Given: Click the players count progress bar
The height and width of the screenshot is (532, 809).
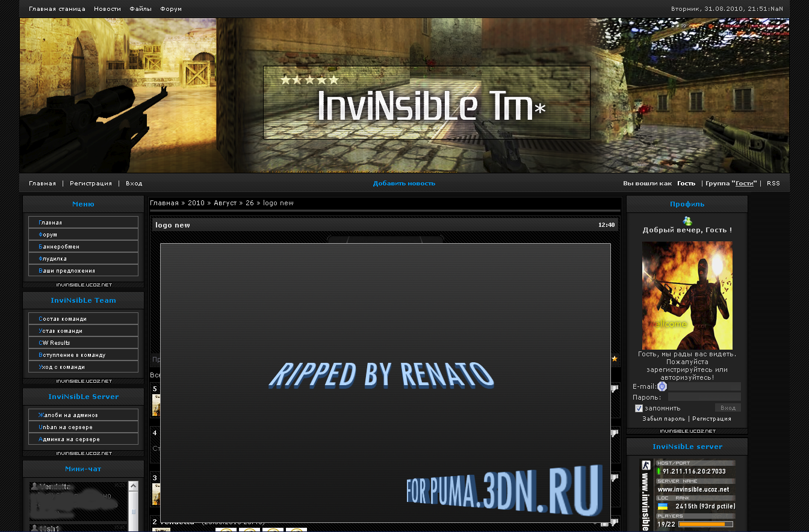Looking at the screenshot, I should pyautogui.click(x=705, y=524).
